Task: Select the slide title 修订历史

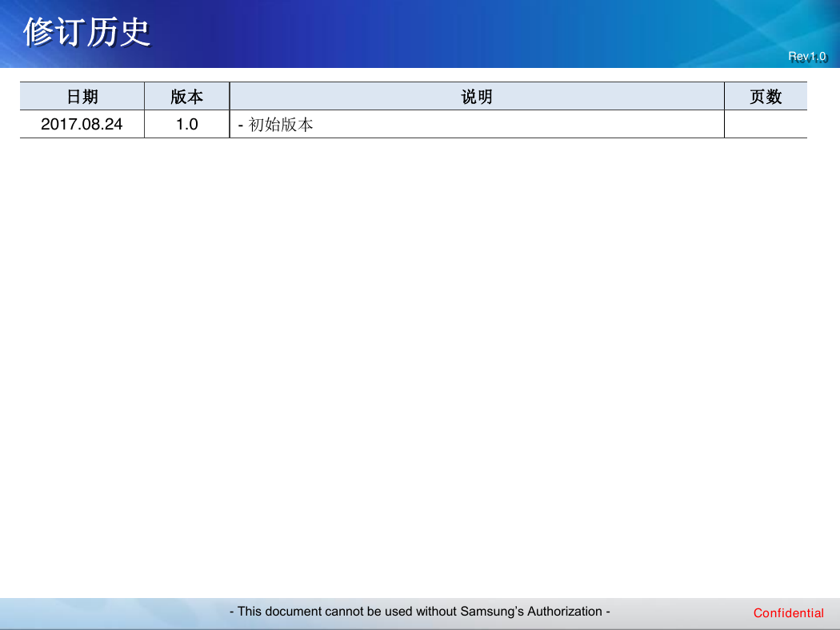Action: pyautogui.click(x=86, y=32)
